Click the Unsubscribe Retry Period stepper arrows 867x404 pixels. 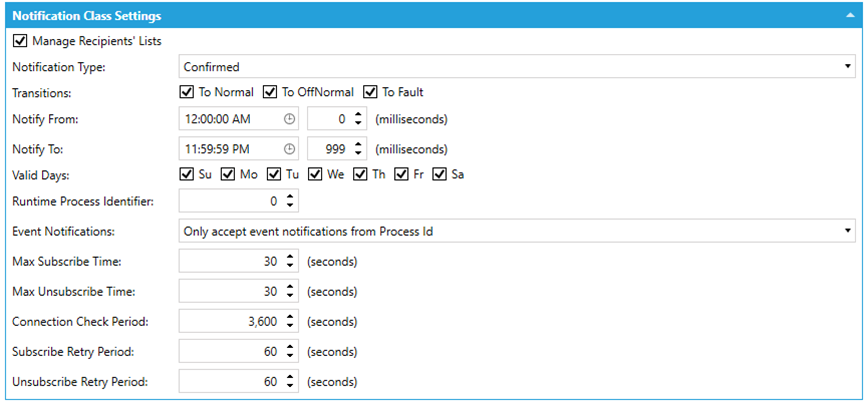pyautogui.click(x=290, y=382)
